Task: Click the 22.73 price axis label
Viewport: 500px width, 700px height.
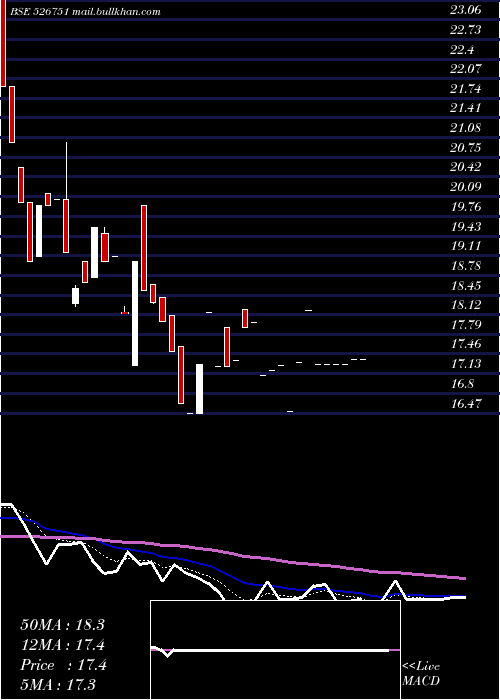Action: coord(466,30)
